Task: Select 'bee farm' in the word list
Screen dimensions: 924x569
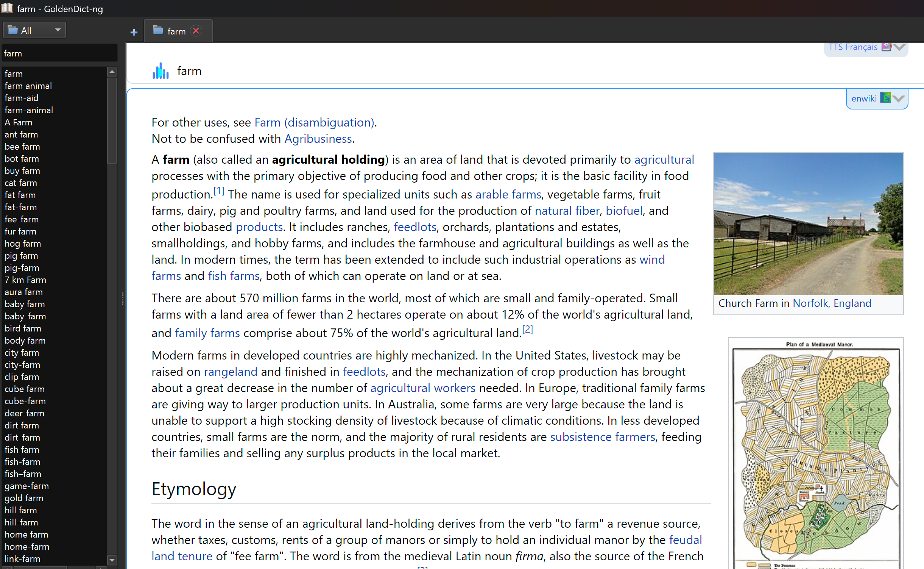Action: 22,147
